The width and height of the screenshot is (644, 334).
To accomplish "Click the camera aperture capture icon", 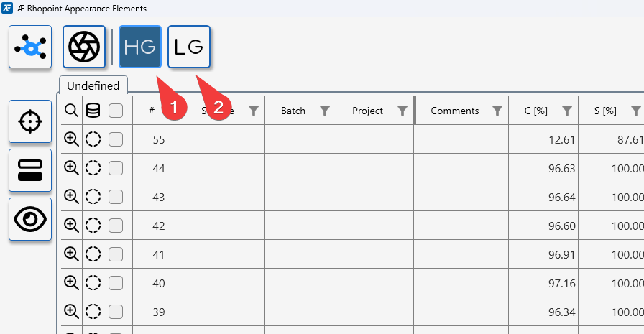I will click(84, 47).
